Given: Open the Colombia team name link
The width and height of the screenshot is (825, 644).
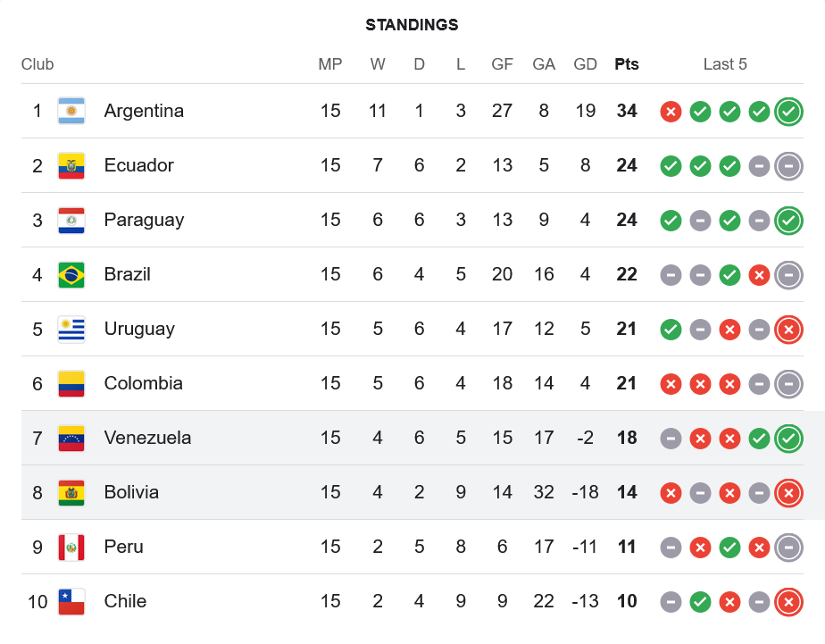Looking at the screenshot, I should click(x=143, y=383).
